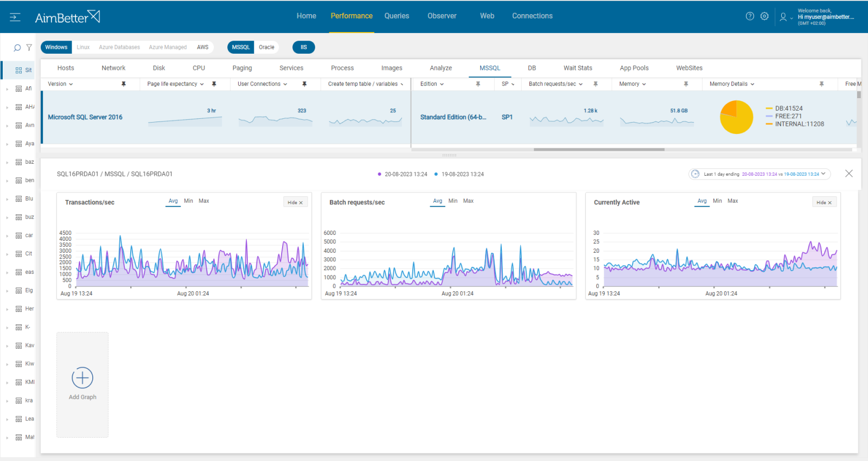Toggle the AWS platform filter
Image resolution: width=868 pixels, height=461 pixels.
[202, 47]
